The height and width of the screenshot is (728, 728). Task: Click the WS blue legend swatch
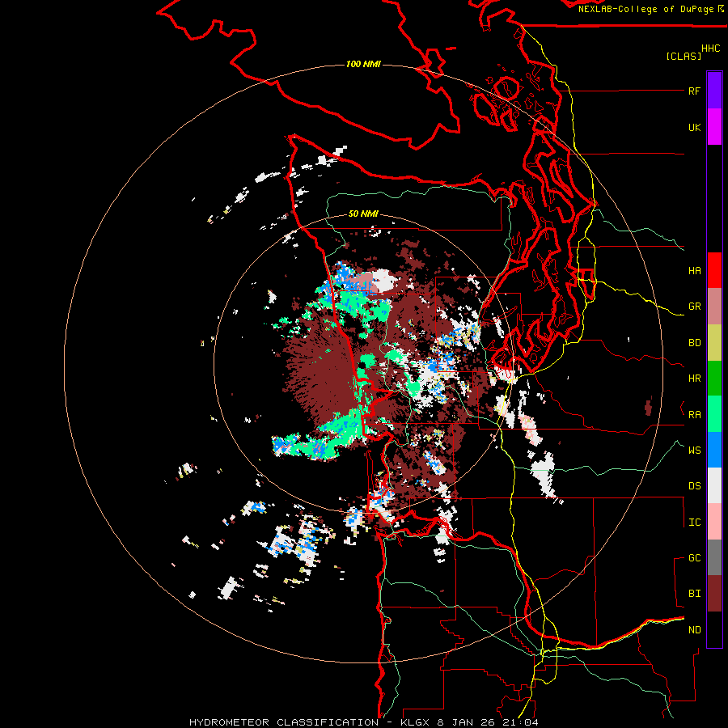pos(714,450)
